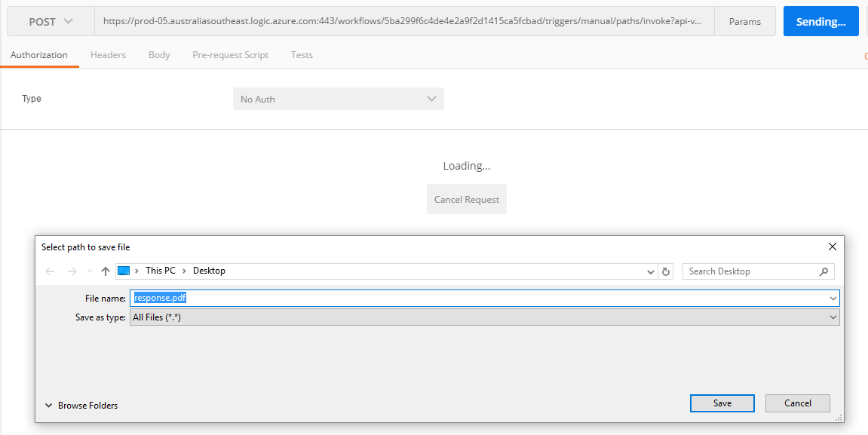The image size is (868, 435).
Task: Click the This PC monitor icon
Action: pos(124,271)
